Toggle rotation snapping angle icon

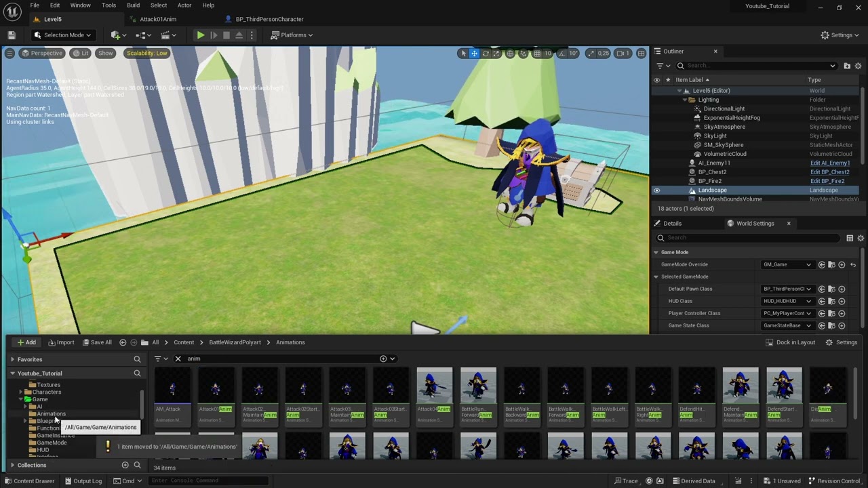tap(561, 54)
